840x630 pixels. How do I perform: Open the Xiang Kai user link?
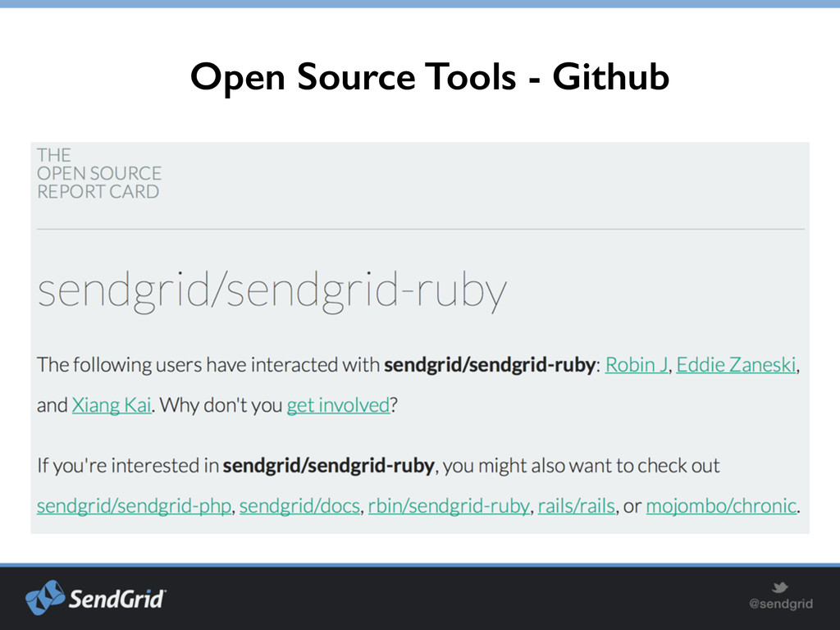[x=112, y=405]
